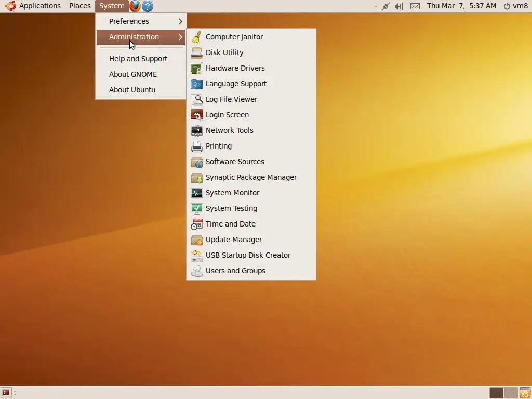Click the Time and Date calendar icon
Screen dimensions: 532x399
pos(196,224)
